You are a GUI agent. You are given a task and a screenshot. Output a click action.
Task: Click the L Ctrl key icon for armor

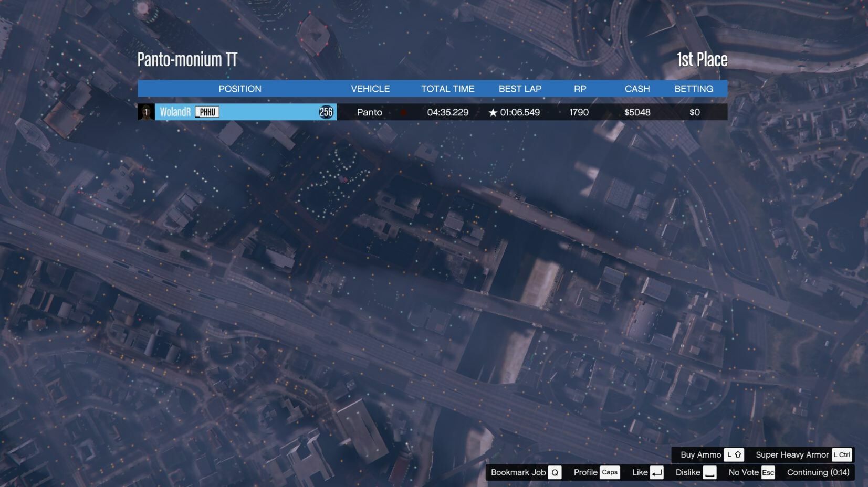click(x=841, y=454)
